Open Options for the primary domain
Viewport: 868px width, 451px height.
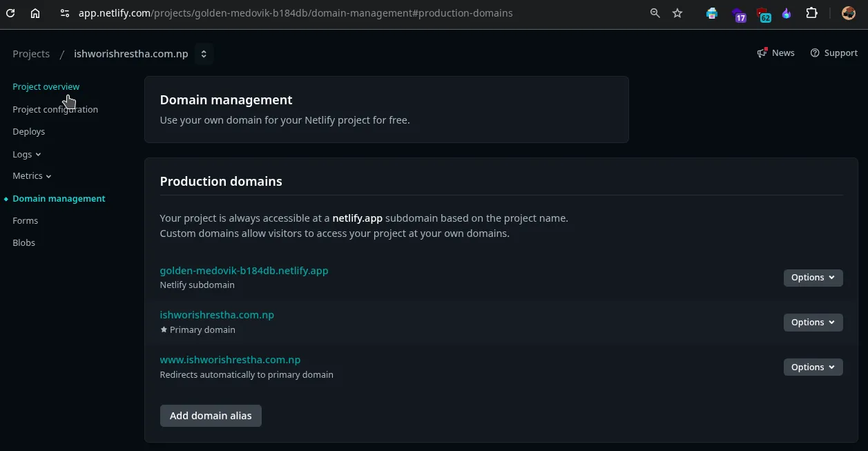[813, 323]
